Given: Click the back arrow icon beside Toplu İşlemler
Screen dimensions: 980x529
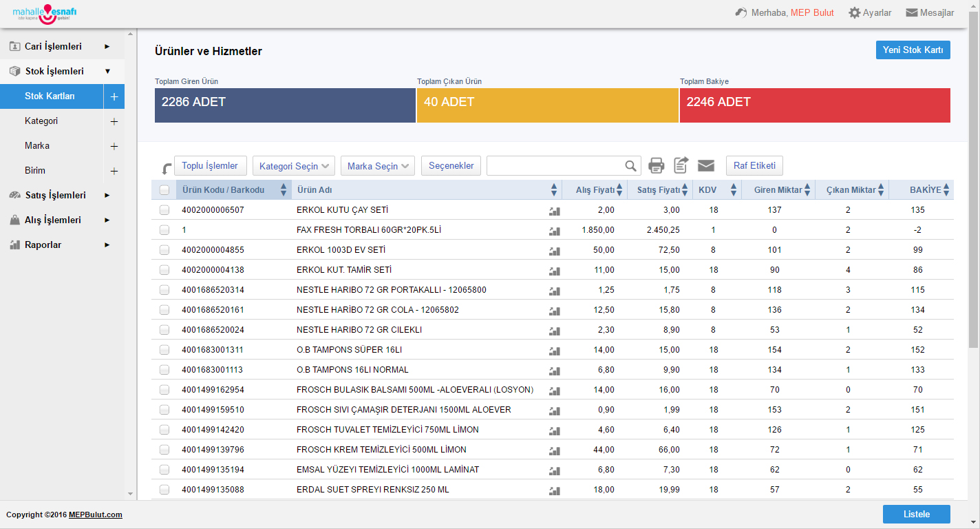Looking at the screenshot, I should [x=167, y=168].
